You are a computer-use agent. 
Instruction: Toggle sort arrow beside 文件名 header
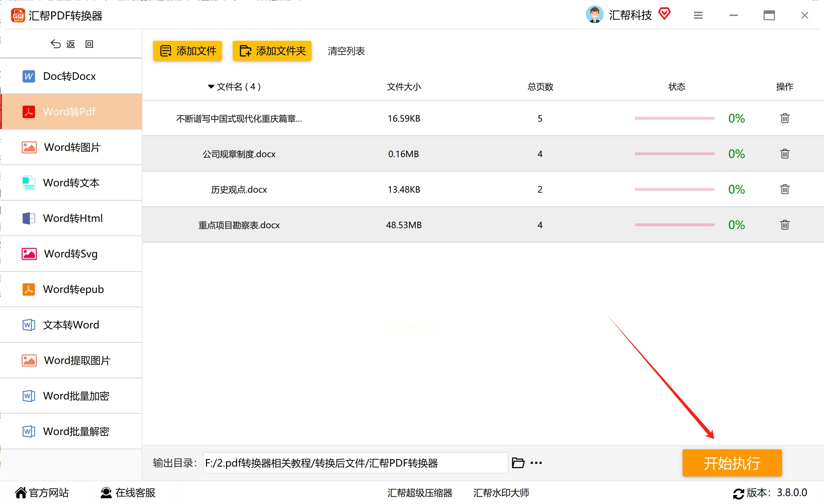pyautogui.click(x=211, y=87)
